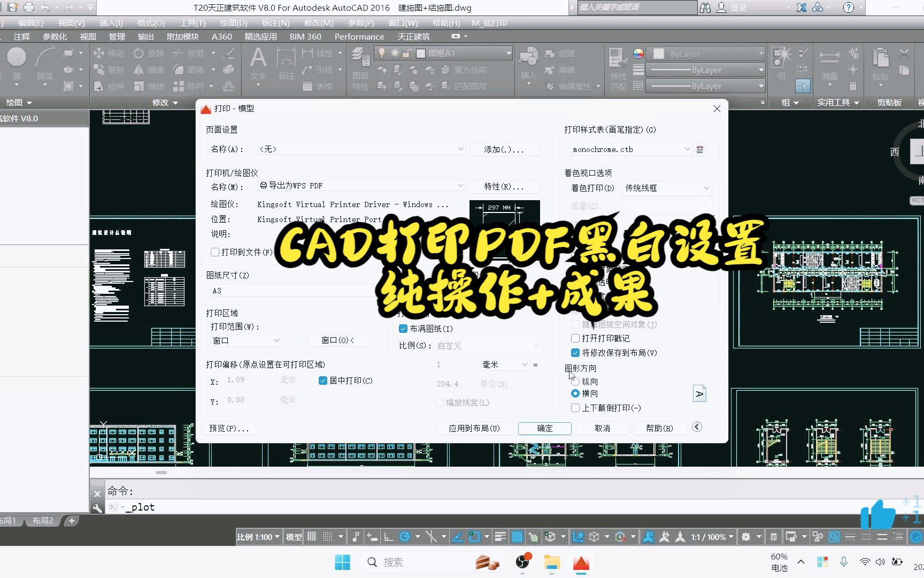Select the Text tool with large A
This screenshot has width=924, height=578.
[x=258, y=58]
